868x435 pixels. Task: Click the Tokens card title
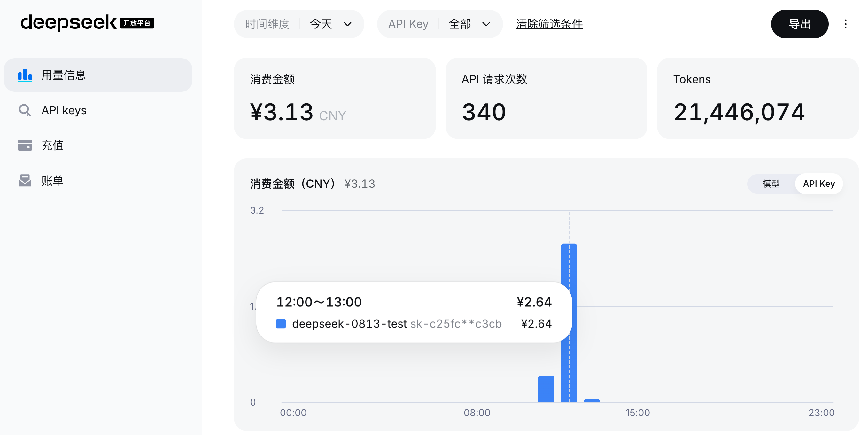pos(692,79)
